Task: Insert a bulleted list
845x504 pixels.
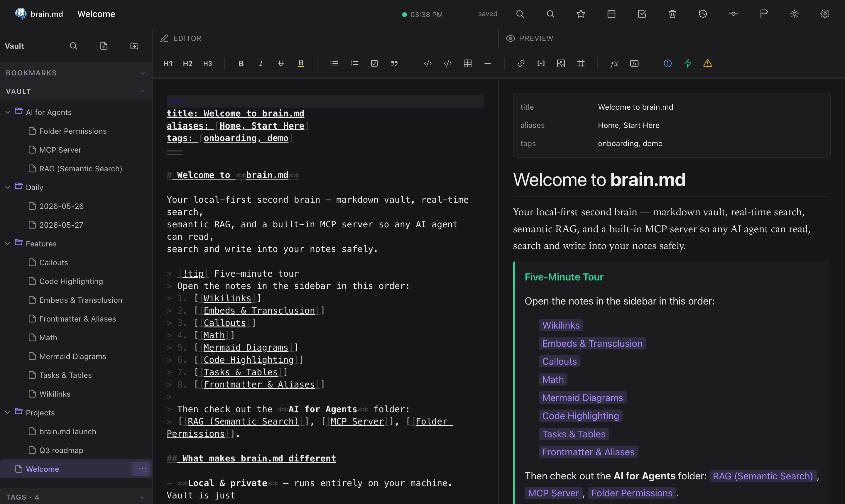Action: 334,63
